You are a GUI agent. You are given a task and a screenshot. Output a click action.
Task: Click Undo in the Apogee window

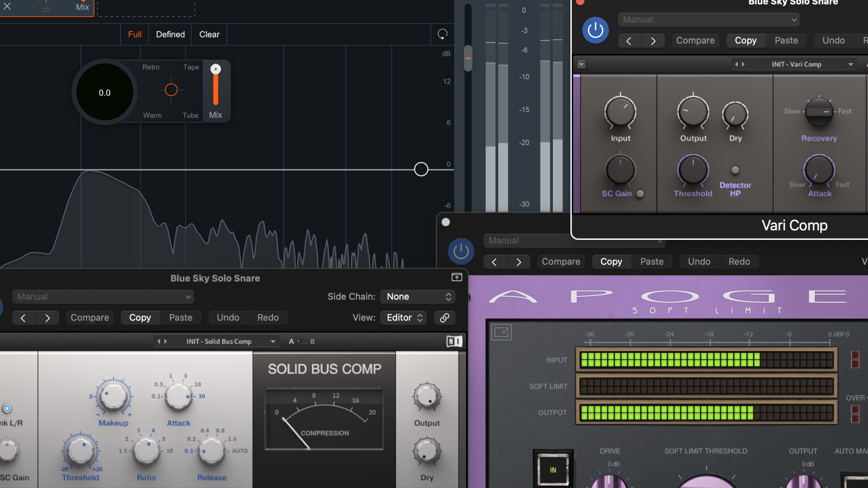(699, 262)
